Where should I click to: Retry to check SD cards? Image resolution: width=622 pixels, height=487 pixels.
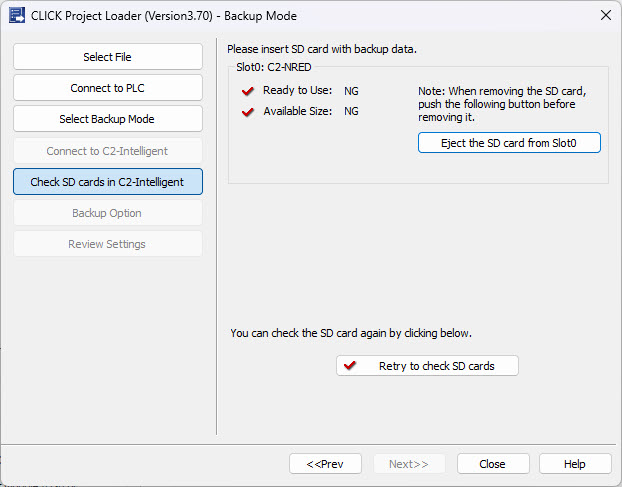click(x=427, y=366)
